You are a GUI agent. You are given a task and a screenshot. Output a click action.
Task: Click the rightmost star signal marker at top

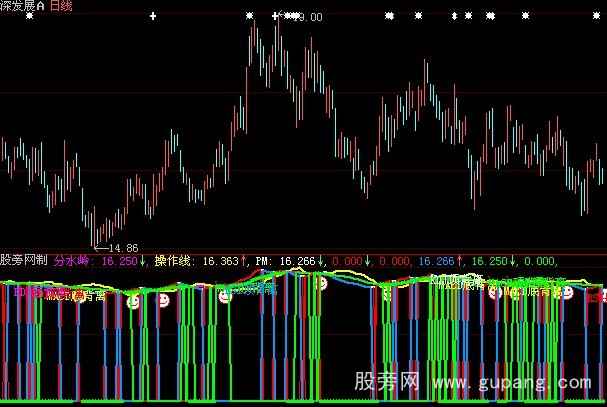pos(596,16)
